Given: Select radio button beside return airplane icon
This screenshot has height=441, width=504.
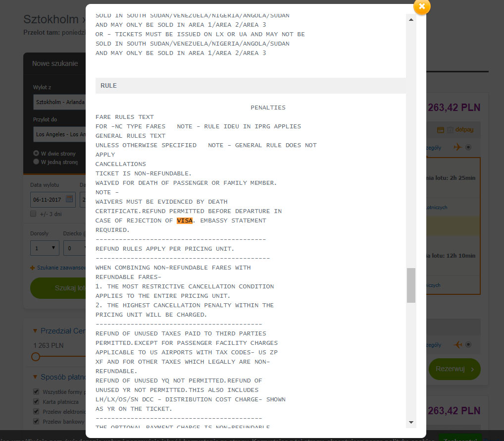Looking at the screenshot, I should (x=468, y=344).
